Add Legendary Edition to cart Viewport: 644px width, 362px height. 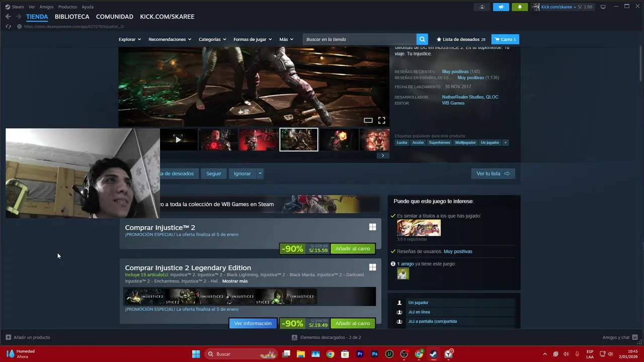pos(353,323)
